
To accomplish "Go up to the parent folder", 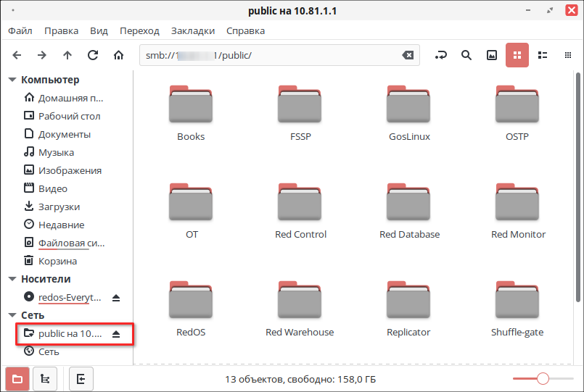I will [x=67, y=55].
